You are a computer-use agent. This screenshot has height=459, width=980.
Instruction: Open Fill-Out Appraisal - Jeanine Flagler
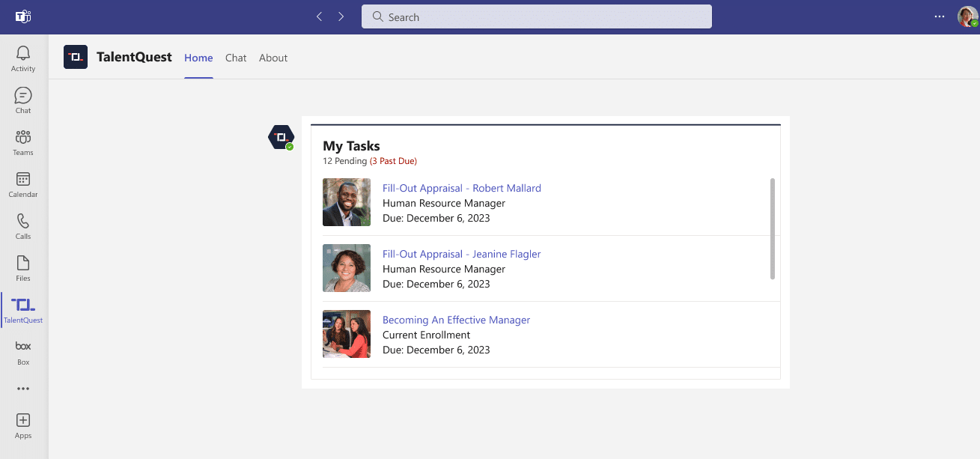pos(462,254)
